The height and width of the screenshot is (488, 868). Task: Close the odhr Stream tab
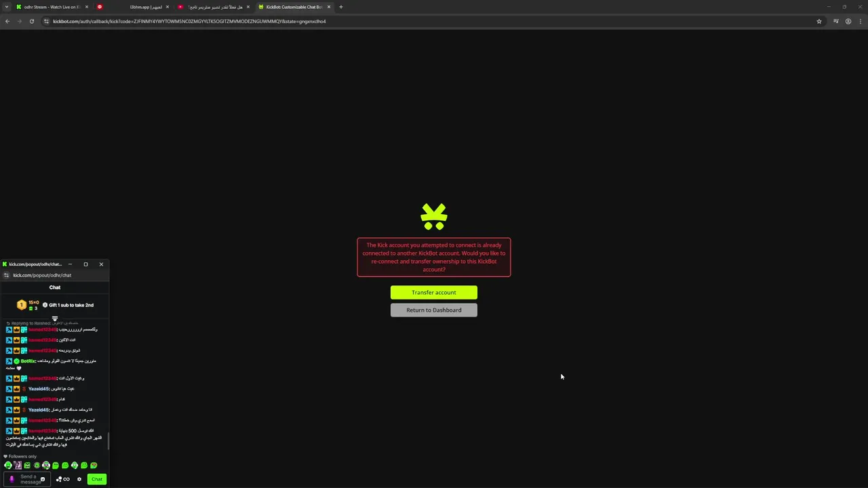(x=87, y=7)
